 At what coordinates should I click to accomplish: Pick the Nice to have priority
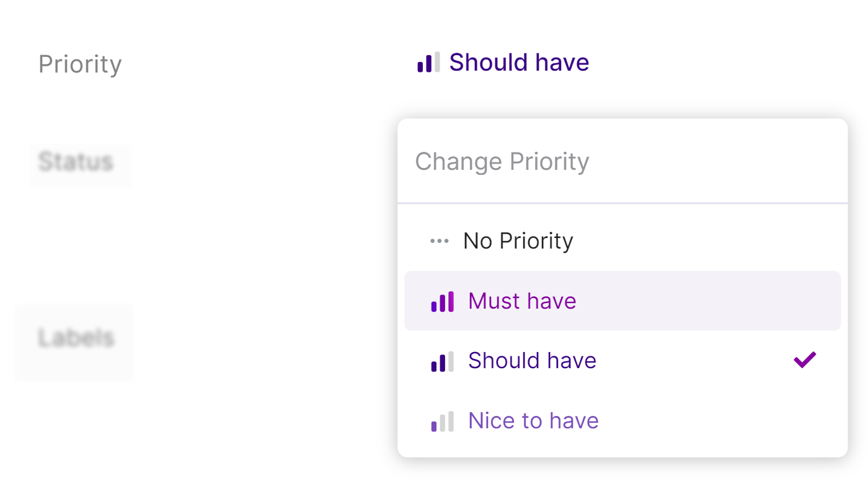click(622, 421)
